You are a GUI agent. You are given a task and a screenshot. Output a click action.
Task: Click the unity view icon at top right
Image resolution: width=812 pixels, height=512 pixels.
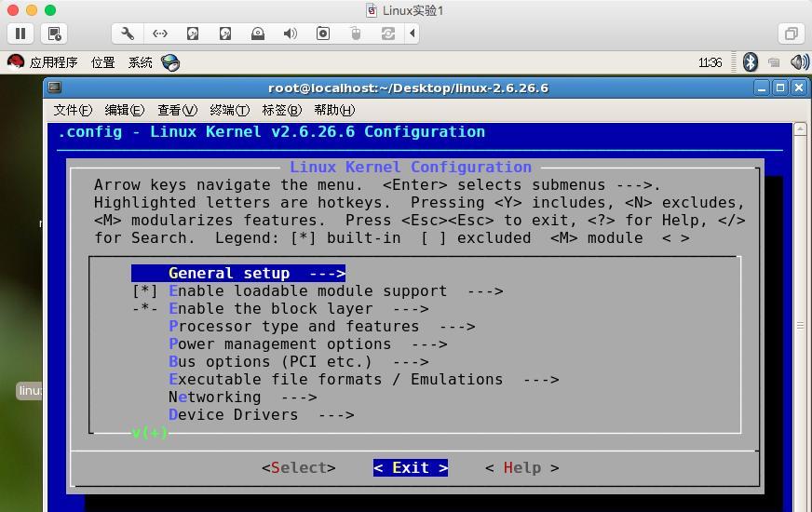pos(792,34)
